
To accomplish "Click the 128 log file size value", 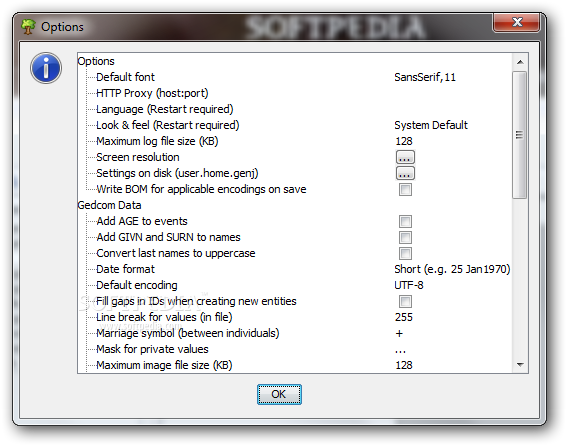I will tap(404, 141).
